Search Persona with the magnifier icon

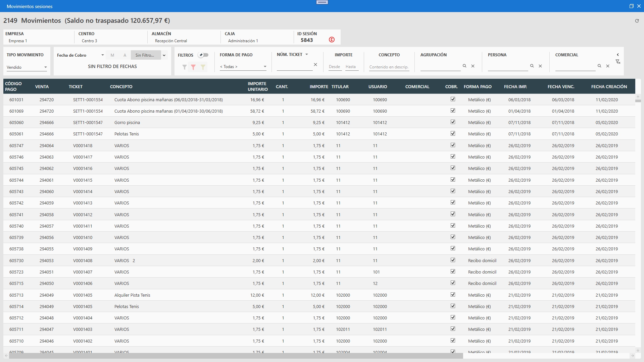click(x=532, y=66)
